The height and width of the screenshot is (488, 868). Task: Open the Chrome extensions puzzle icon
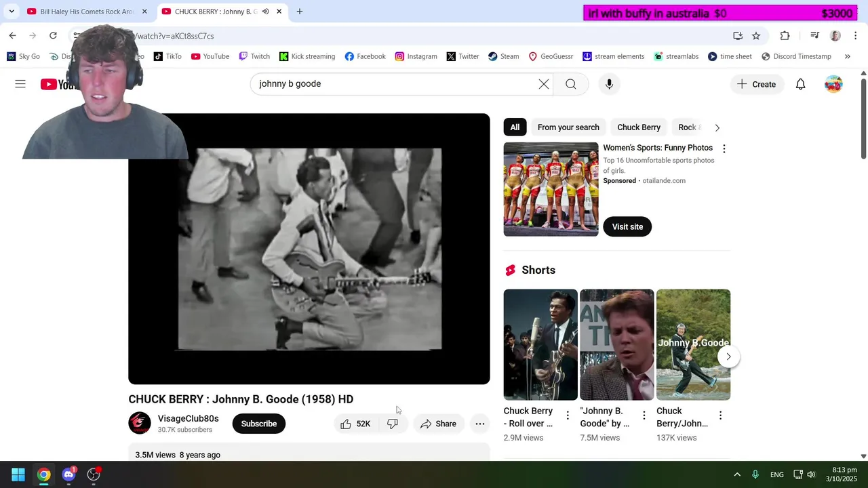point(785,36)
